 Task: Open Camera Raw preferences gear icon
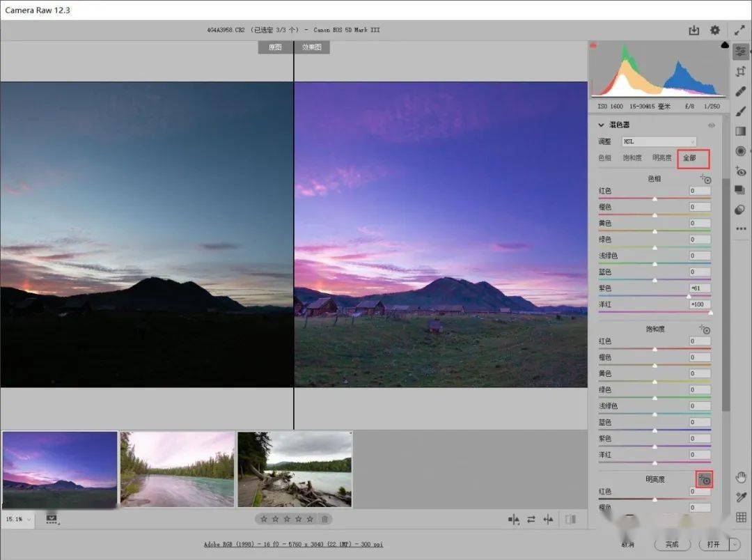[x=715, y=30]
